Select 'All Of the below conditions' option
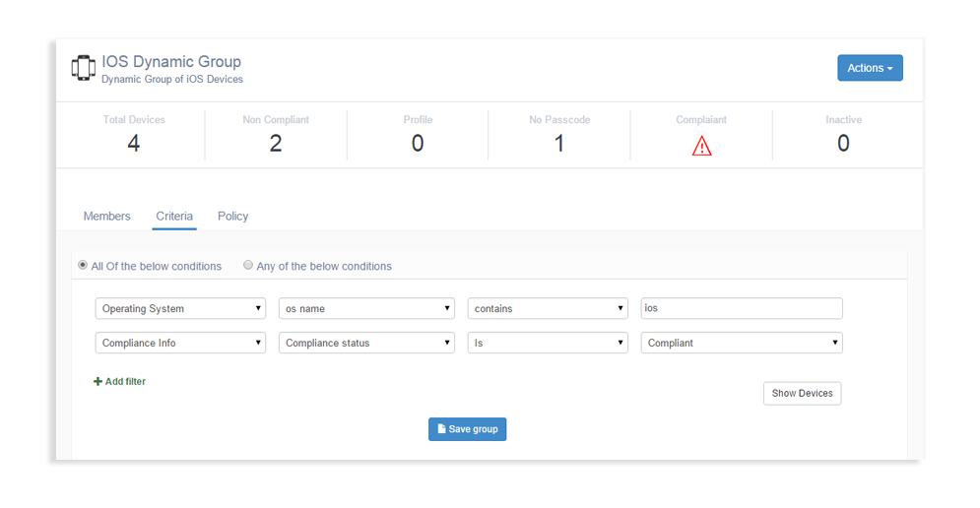Screen dimensions: 980x508 pyautogui.click(x=83, y=266)
